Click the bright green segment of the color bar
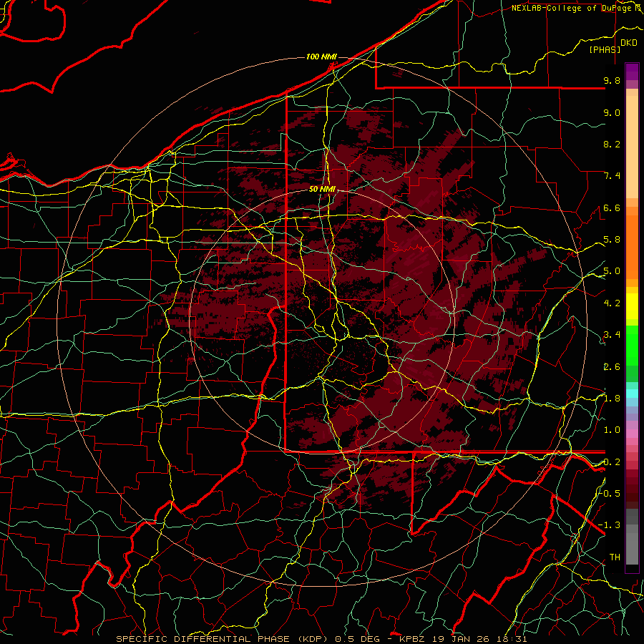This screenshot has height=644, width=644. coord(632,345)
